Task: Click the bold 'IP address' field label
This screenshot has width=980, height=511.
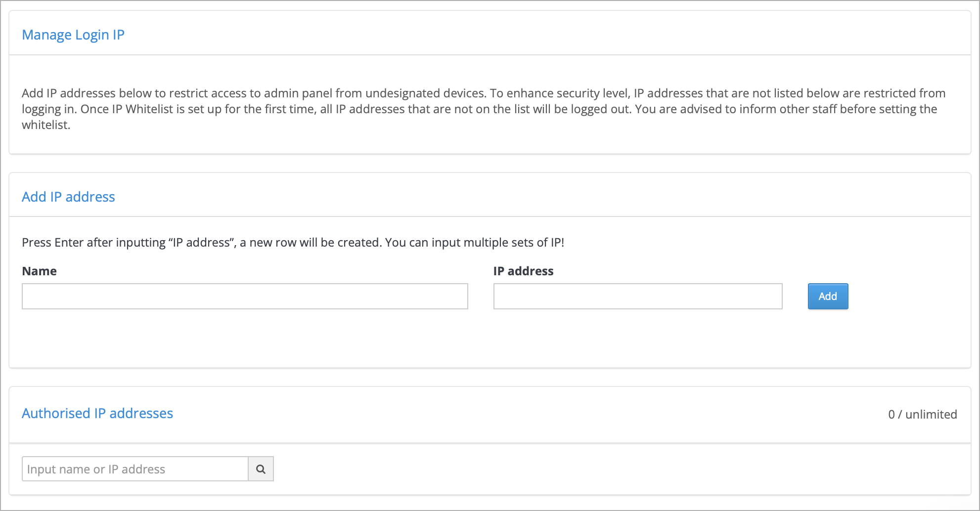Action: click(523, 271)
